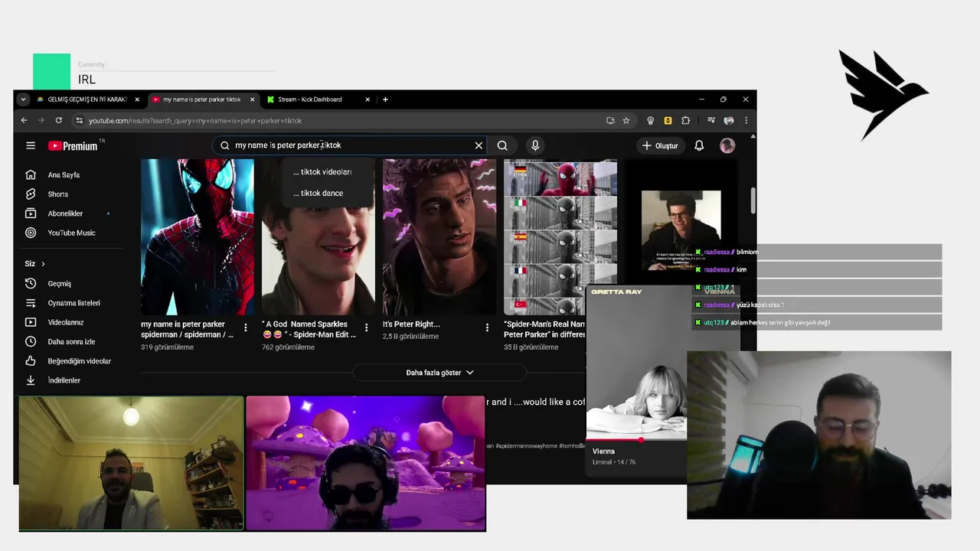Install app icon in address bar
Screen dimensions: 980x551
tap(610, 120)
